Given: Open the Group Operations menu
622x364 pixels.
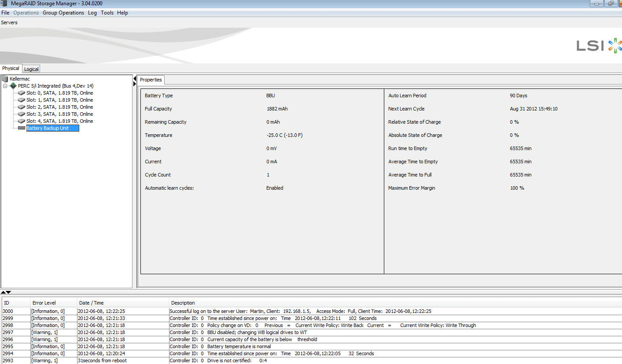Looking at the screenshot, I should pyautogui.click(x=63, y=13).
